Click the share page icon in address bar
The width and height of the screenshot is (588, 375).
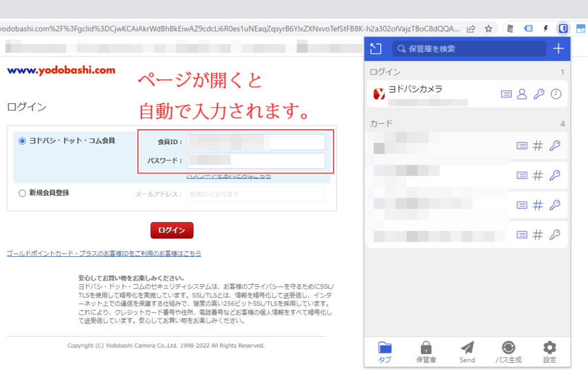[x=471, y=29]
